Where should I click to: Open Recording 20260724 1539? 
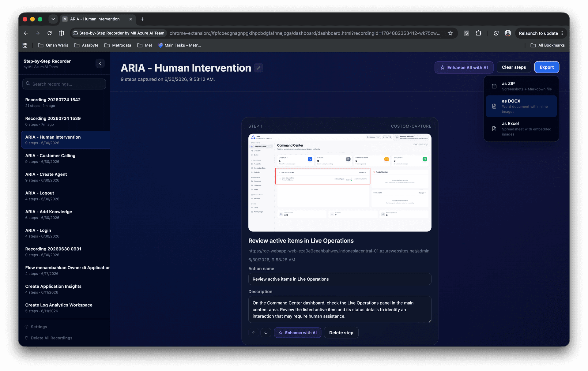66,121
